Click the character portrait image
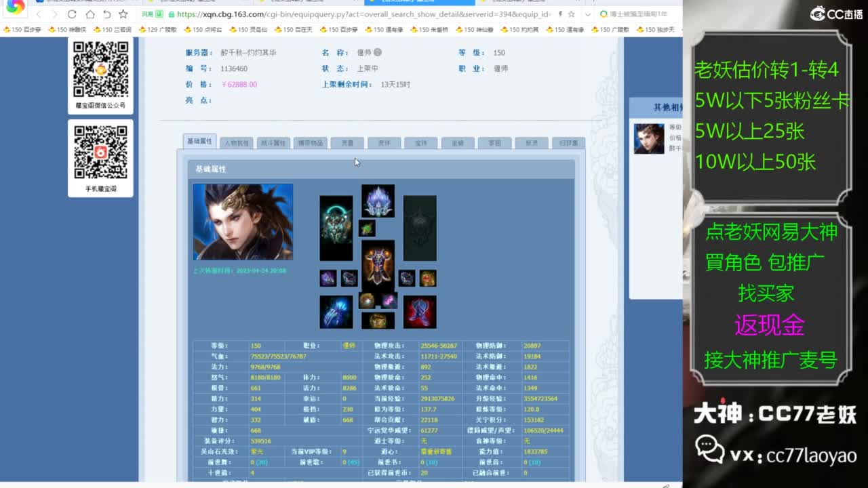 (243, 222)
